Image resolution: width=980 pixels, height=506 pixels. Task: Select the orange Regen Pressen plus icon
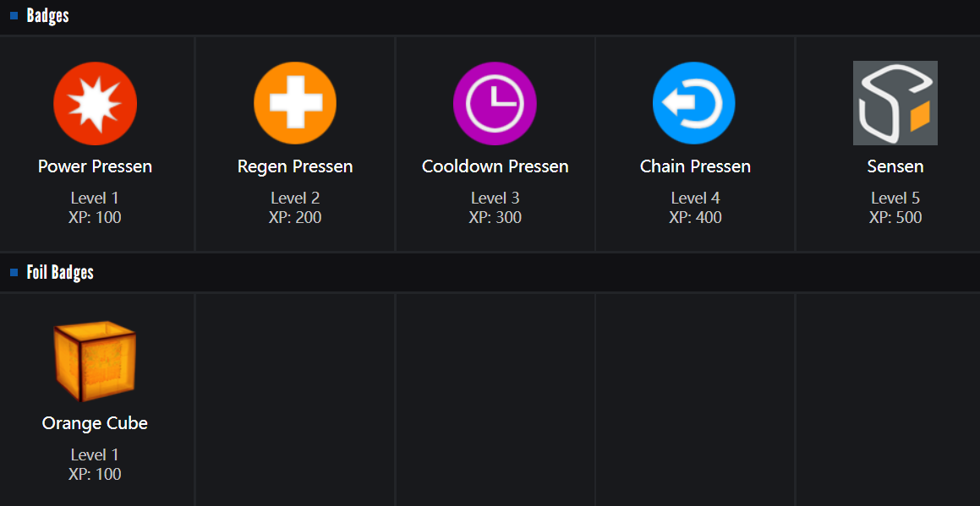click(295, 103)
